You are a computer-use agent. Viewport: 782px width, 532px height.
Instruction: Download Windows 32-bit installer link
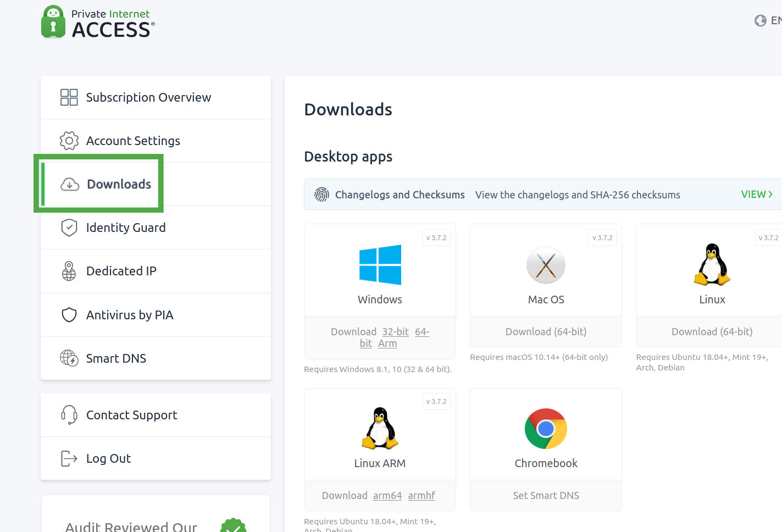click(x=396, y=332)
